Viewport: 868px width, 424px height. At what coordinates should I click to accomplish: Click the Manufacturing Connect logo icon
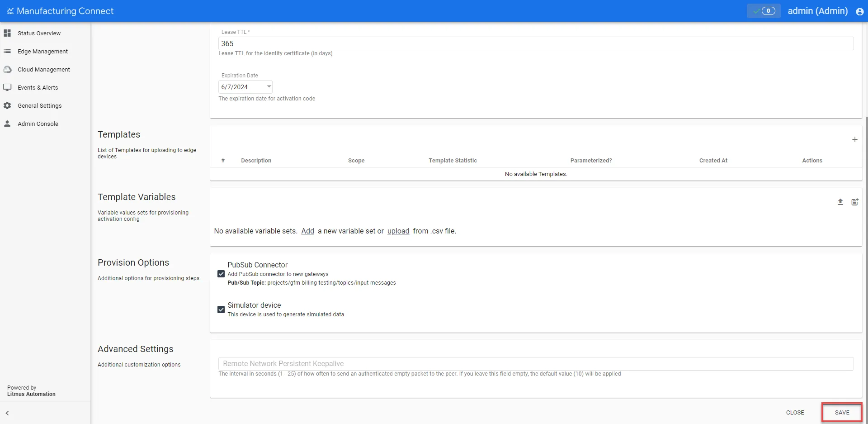click(10, 11)
